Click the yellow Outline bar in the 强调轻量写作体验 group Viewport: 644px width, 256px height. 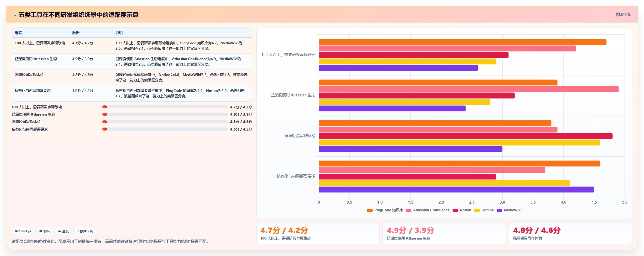click(459, 143)
